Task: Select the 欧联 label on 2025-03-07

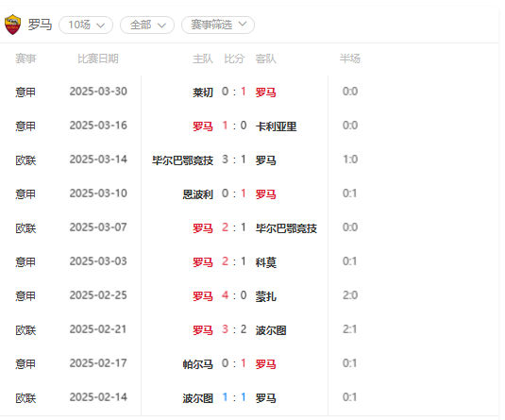Action: click(25, 228)
